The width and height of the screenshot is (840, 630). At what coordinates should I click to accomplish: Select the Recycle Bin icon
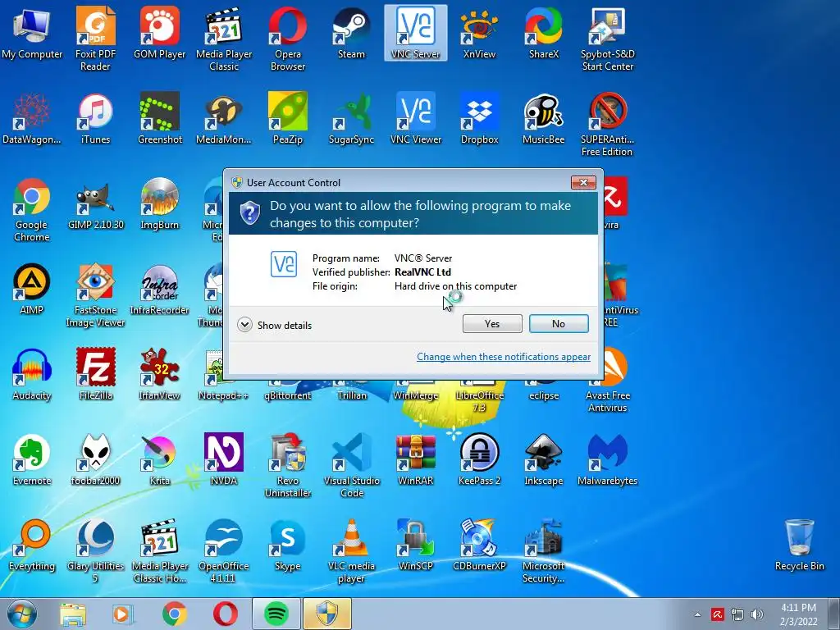799,546
